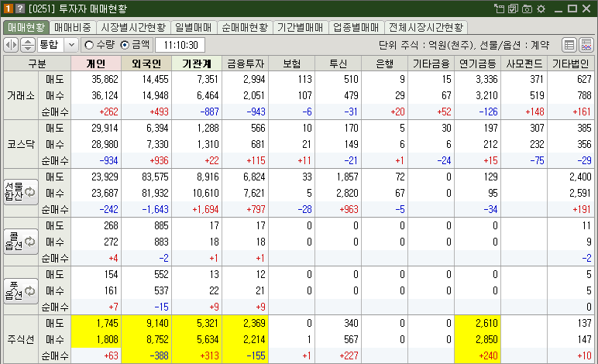Click the 35,862 value in 거래소 매도
This screenshot has height=364, width=598.
(x=105, y=79)
